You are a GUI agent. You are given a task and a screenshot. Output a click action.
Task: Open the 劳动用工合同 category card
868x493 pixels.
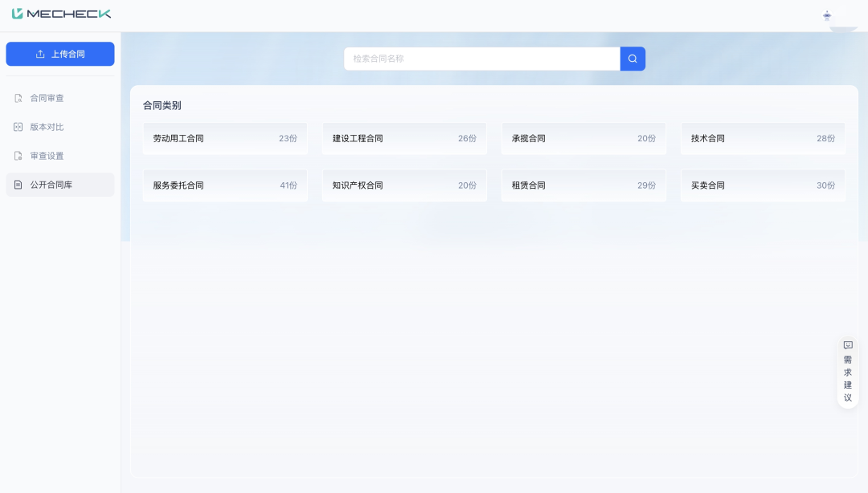click(225, 138)
